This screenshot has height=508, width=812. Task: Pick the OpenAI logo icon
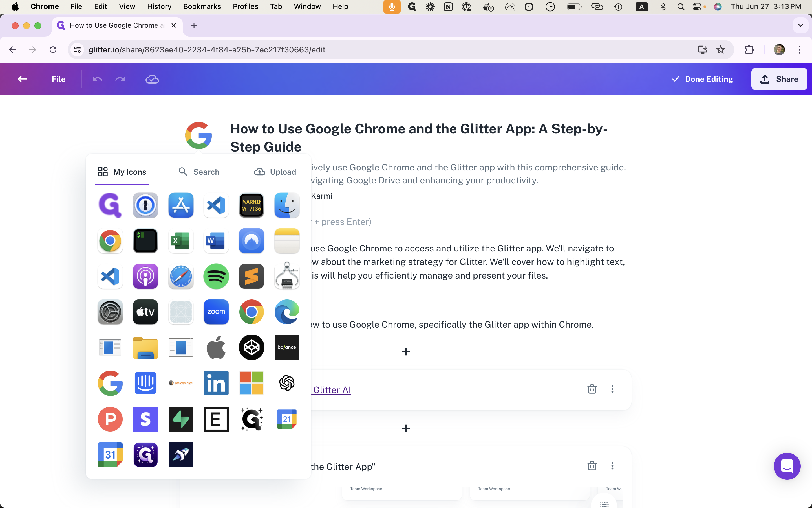point(287,383)
